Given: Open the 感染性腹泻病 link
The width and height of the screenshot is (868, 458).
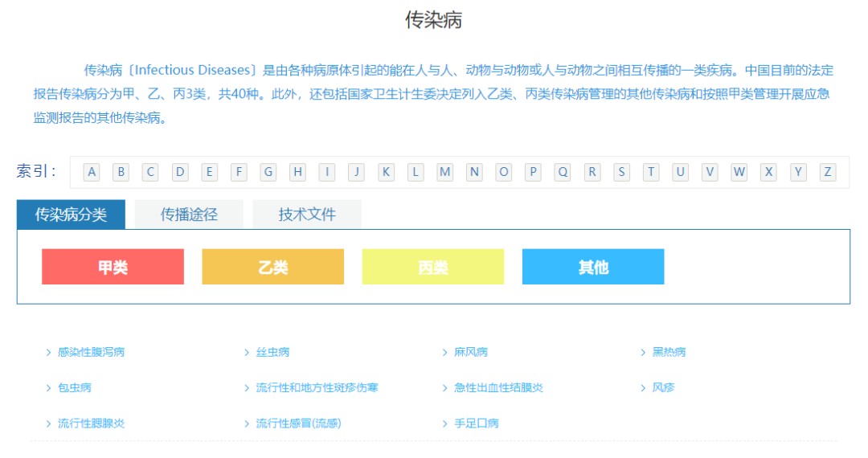Looking at the screenshot, I should pyautogui.click(x=91, y=352).
